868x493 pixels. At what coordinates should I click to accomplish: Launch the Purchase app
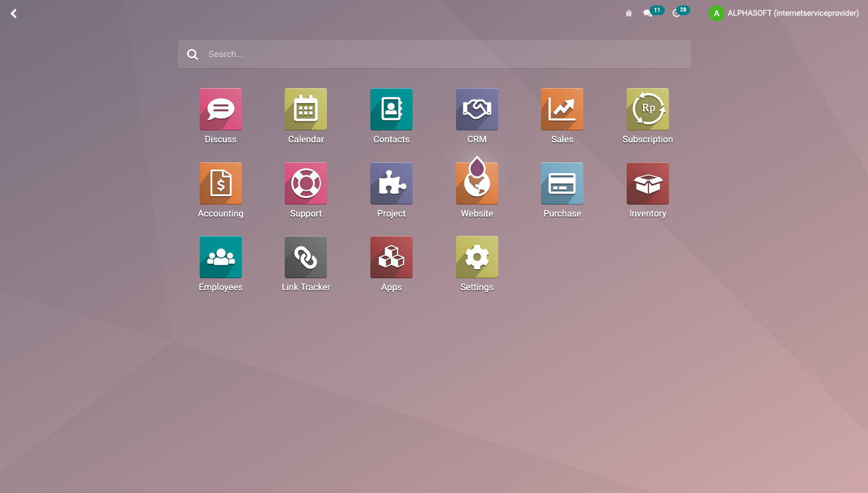click(562, 183)
